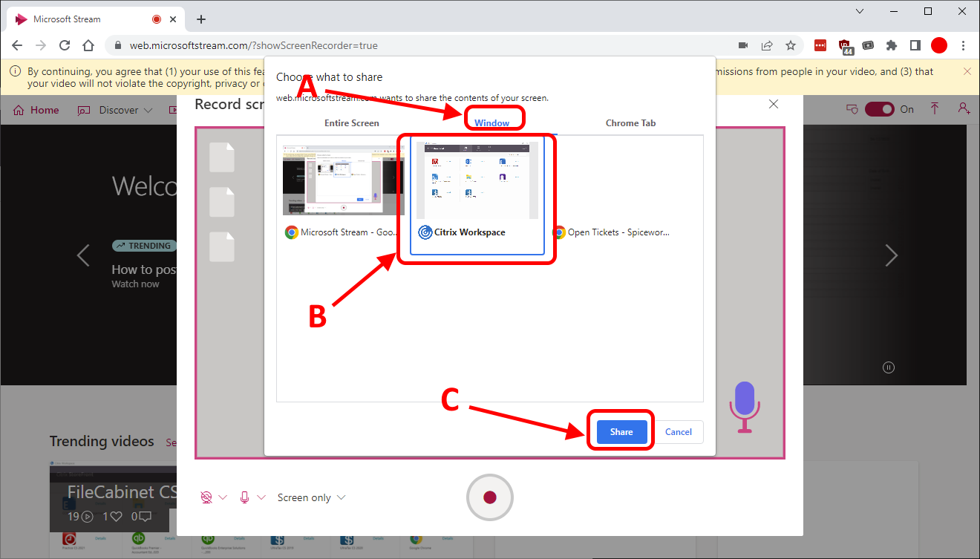The height and width of the screenshot is (559, 980).
Task: Expand the microphone options chevron
Action: 261,497
